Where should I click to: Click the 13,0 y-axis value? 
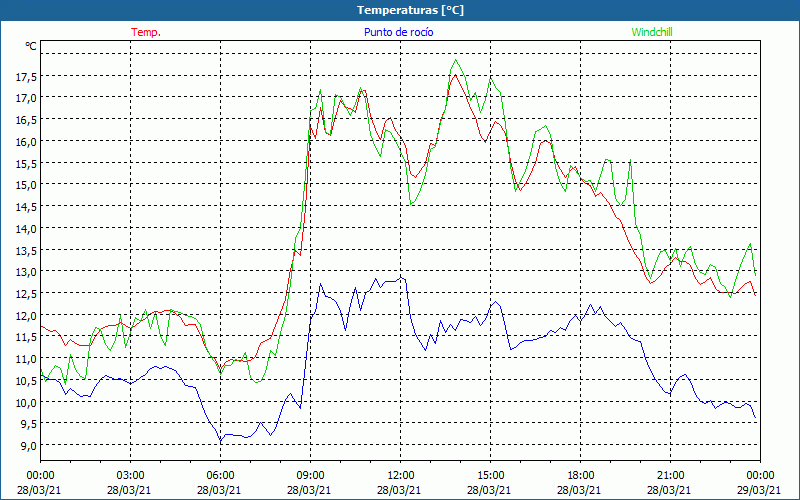pos(26,271)
